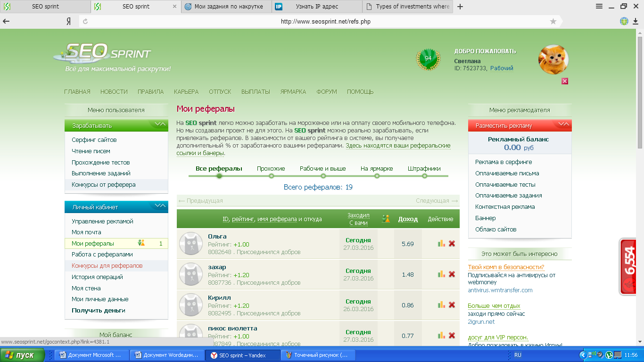Open the КАРЬЕРА menu item

186,91
